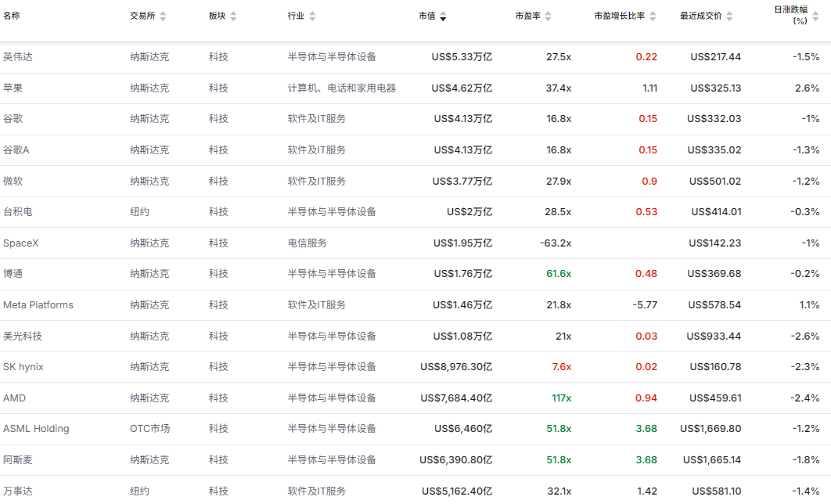Image resolution: width=831 pixels, height=504 pixels.
Task: Sort by 交易所 column arrows
Action: click(164, 16)
